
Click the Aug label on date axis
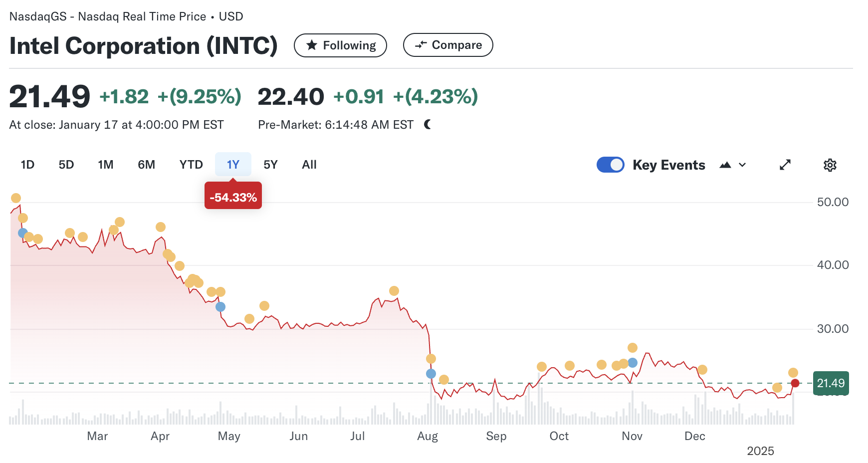pos(428,436)
